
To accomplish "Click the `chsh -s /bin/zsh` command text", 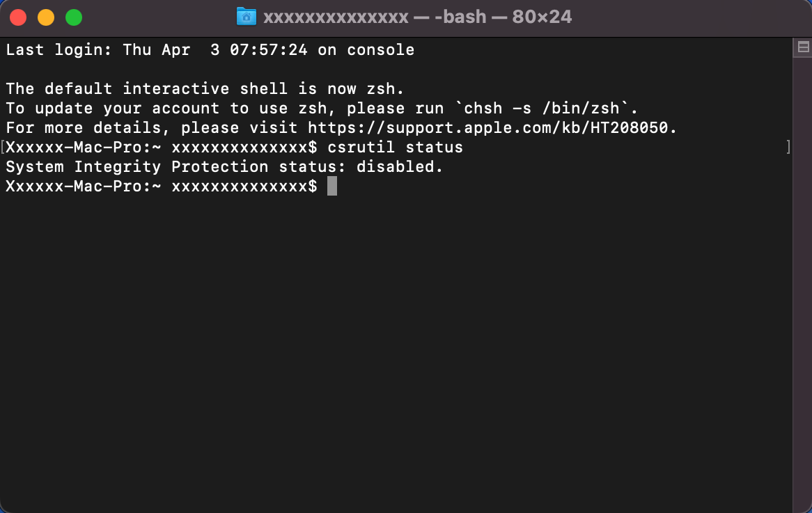I will (542, 108).
